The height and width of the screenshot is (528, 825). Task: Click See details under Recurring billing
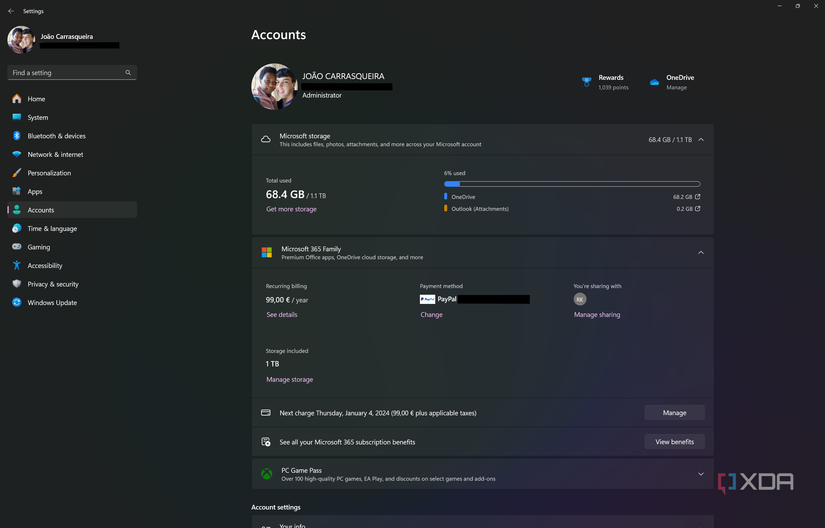281,314
